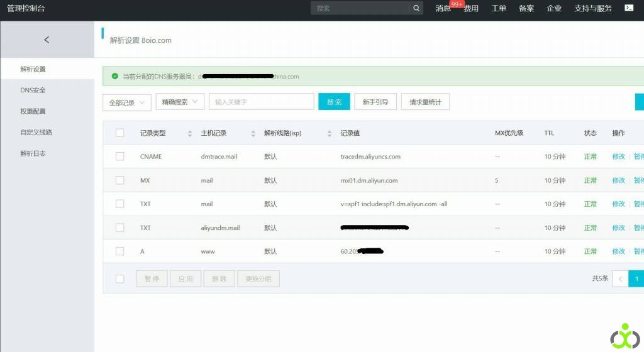Viewport: 644px width, 352px height.
Task: Expand the 全部记录 dropdown
Action: (x=126, y=102)
